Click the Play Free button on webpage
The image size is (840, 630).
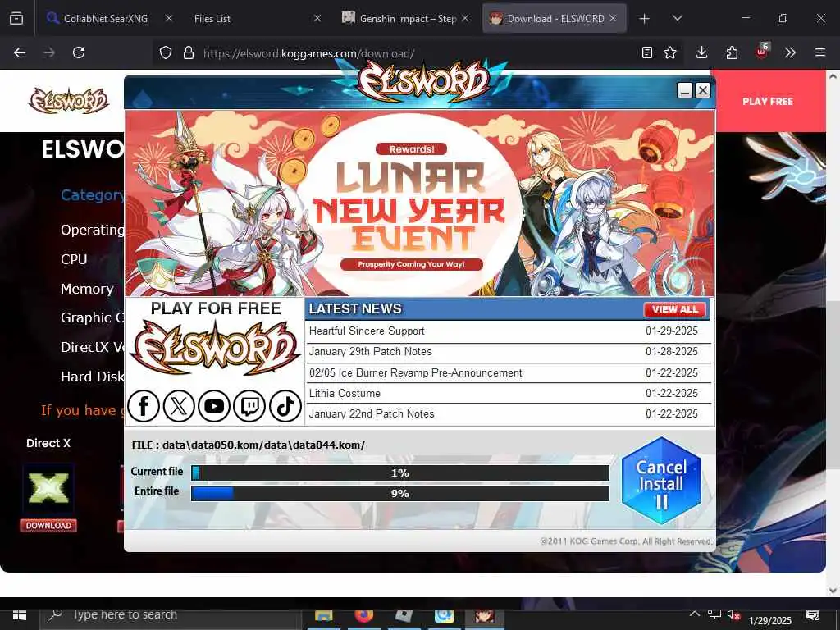768,101
